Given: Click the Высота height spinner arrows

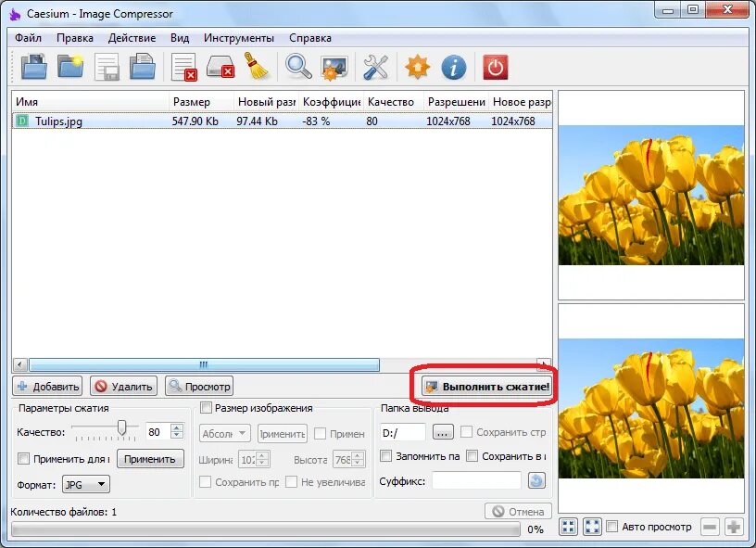Looking at the screenshot, I should pyautogui.click(x=358, y=459).
